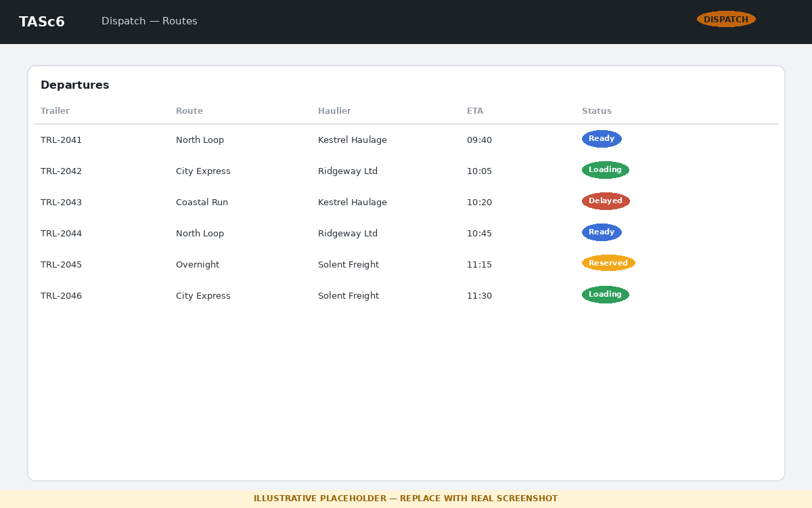Select trailer TRL-2042
Viewport: 812px width, 508px height.
61,171
